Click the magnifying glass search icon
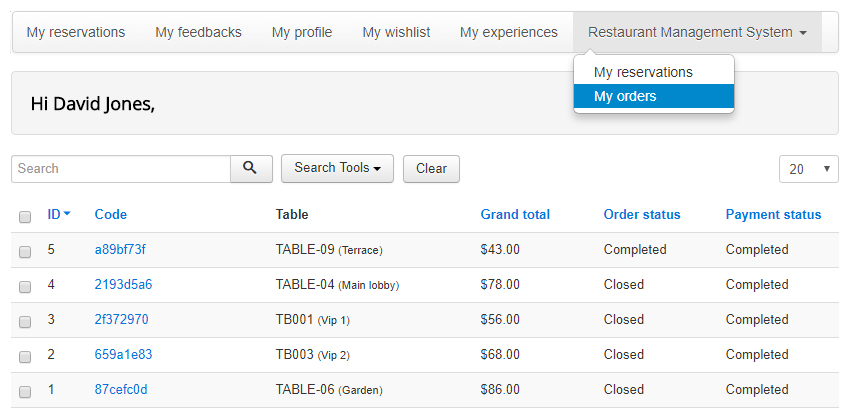850x420 pixels. coord(251,169)
